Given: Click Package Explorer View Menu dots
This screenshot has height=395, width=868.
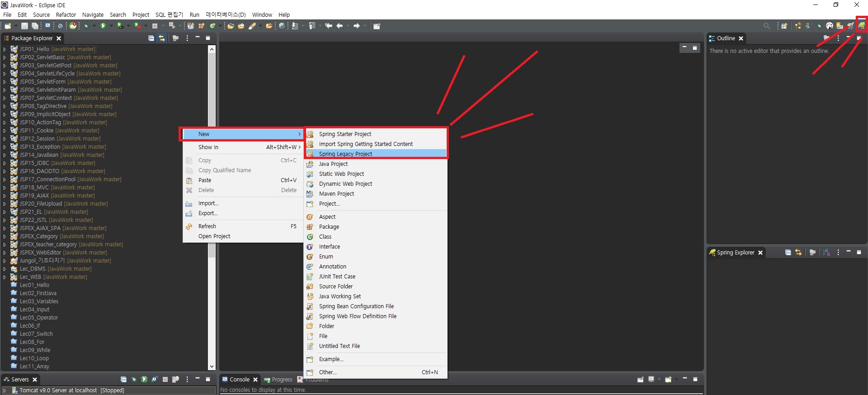Looking at the screenshot, I should pyautogui.click(x=187, y=38).
